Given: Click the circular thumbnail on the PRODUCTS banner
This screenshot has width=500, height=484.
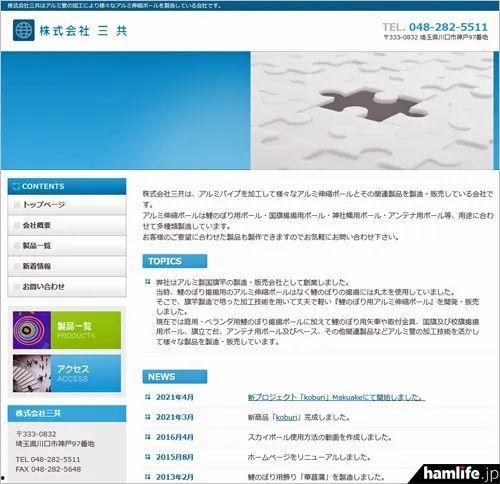Looking at the screenshot, I should point(32,330).
